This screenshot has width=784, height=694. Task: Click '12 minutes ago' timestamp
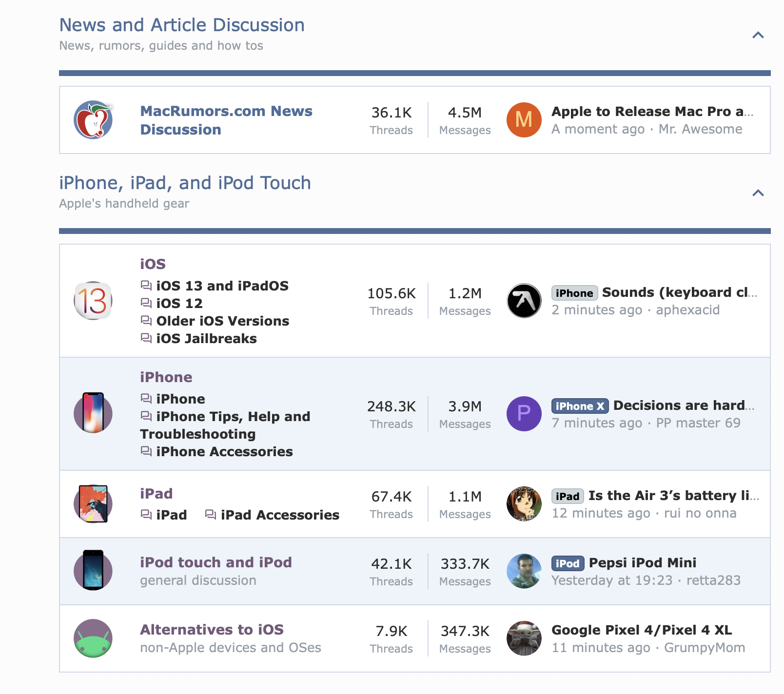click(601, 513)
